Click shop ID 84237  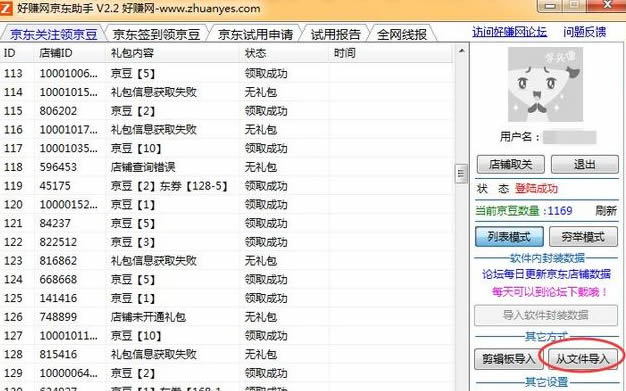[x=55, y=223]
